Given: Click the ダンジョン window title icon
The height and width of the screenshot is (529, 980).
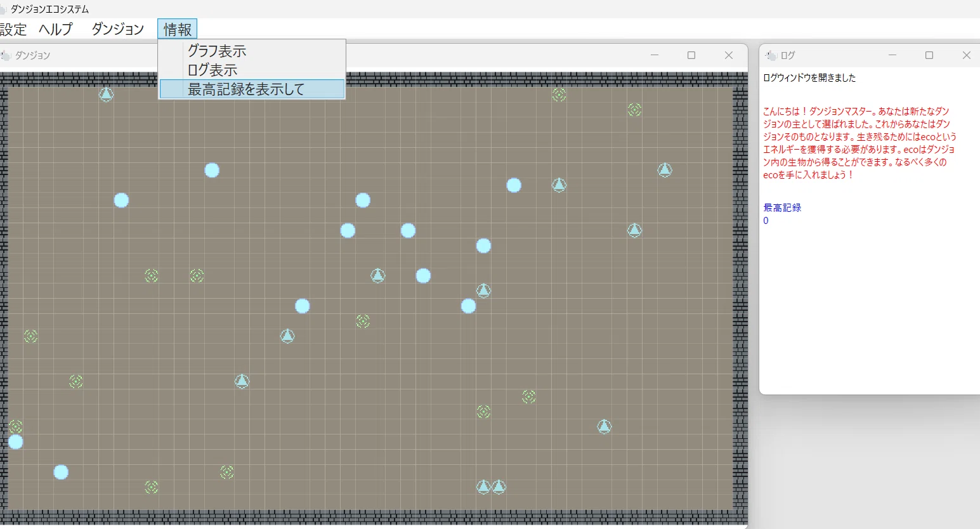Looking at the screenshot, I should tap(6, 55).
